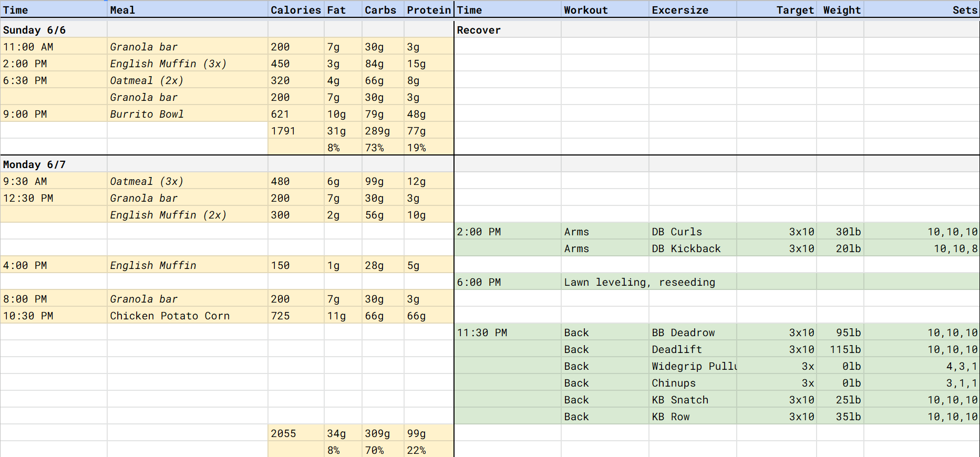
Task: Click the 2:00 PM workout time cell
Action: [508, 231]
